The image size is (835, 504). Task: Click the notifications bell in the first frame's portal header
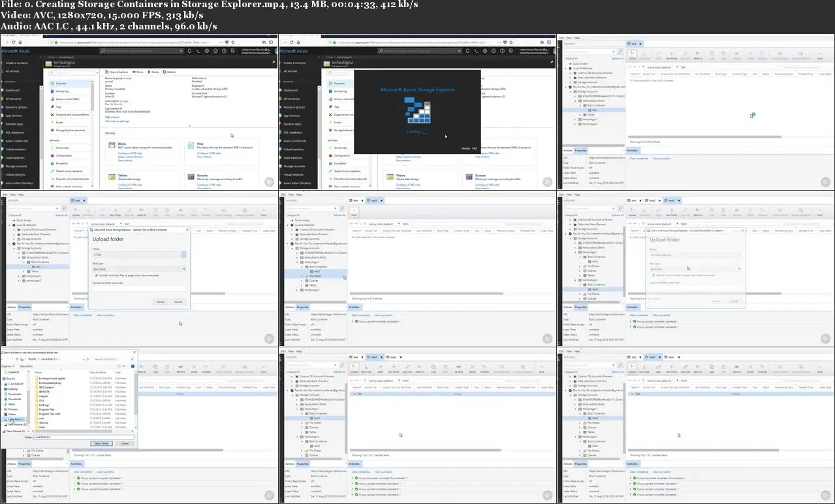click(x=189, y=51)
